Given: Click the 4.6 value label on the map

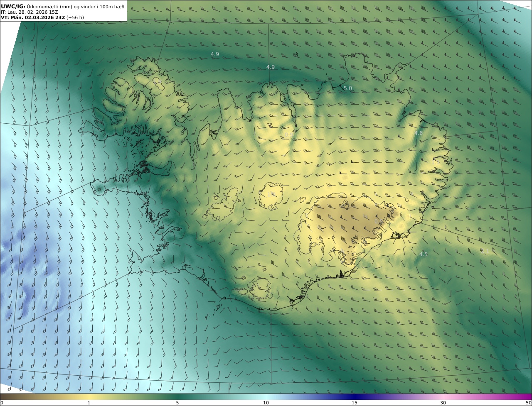Looking at the screenshot, I should click(x=418, y=133).
